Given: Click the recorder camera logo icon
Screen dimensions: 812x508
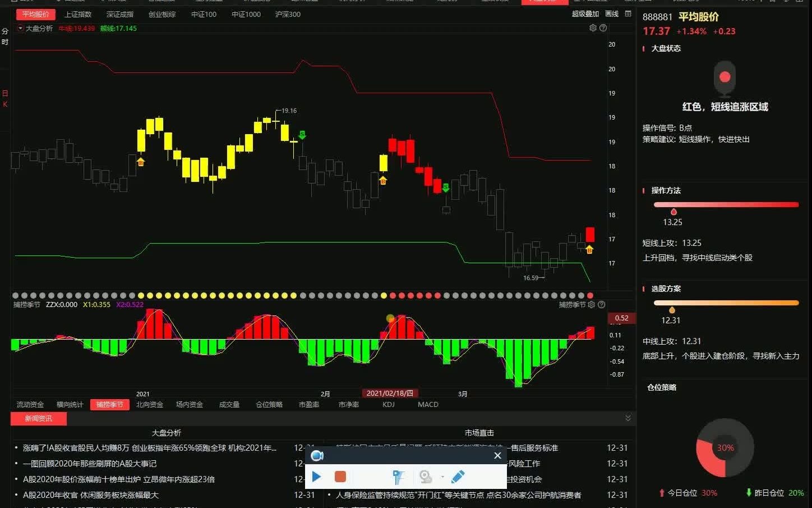Looking at the screenshot, I should pyautogui.click(x=317, y=455).
